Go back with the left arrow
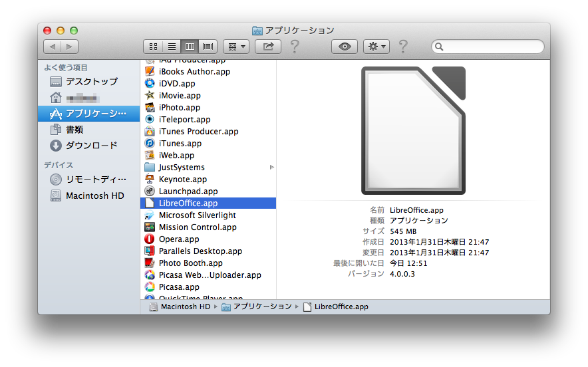Image resolution: width=588 pixels, height=367 pixels. 52,47
